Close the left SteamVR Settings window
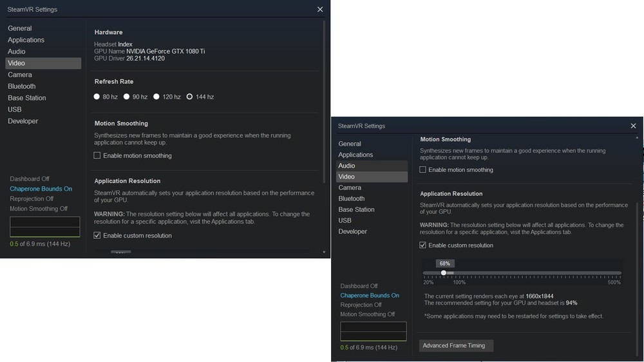The height and width of the screenshot is (362, 644). pos(320,10)
